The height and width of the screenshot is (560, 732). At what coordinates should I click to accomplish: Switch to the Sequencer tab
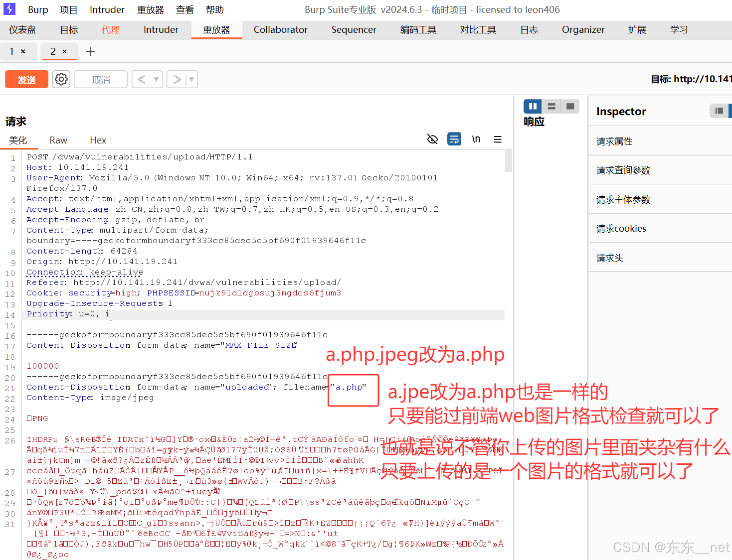[x=354, y=30]
